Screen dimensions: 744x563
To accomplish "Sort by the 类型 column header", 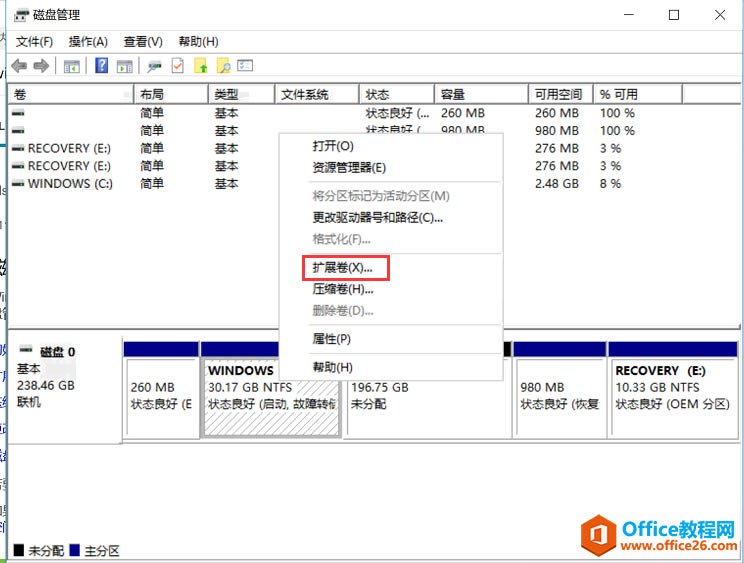I will point(241,94).
